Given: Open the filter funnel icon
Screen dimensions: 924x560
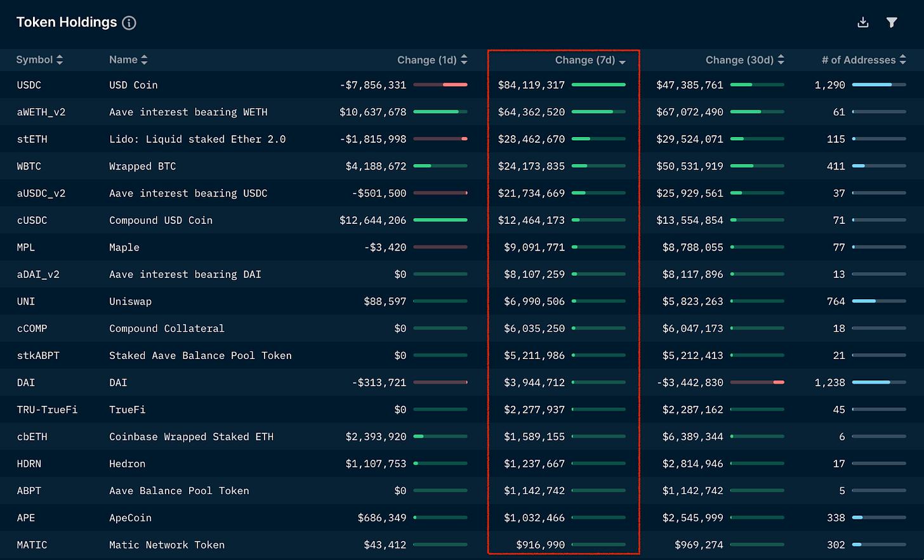Looking at the screenshot, I should (892, 23).
